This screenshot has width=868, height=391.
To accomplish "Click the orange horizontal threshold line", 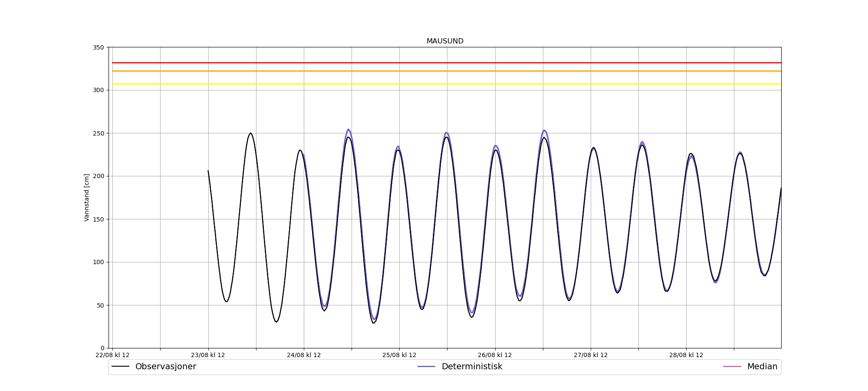I will 447,71.
